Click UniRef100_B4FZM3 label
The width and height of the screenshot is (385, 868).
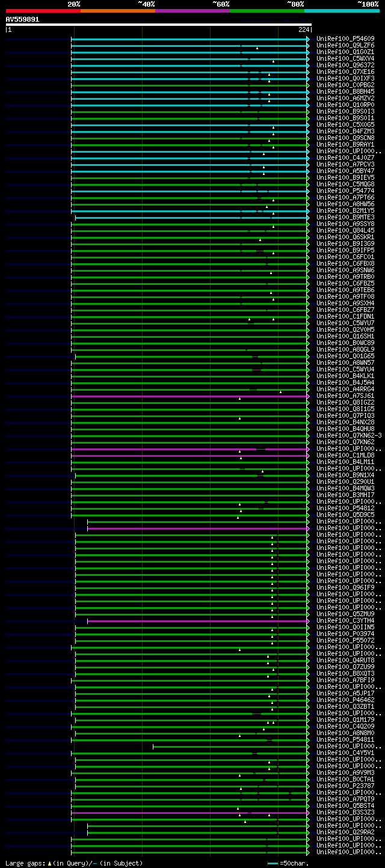[x=345, y=132]
